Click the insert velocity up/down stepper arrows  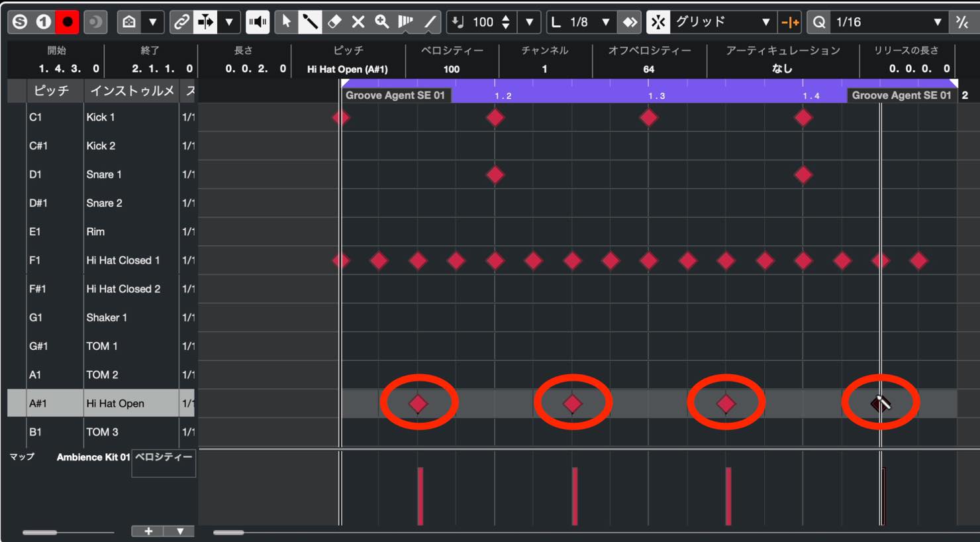(506, 22)
